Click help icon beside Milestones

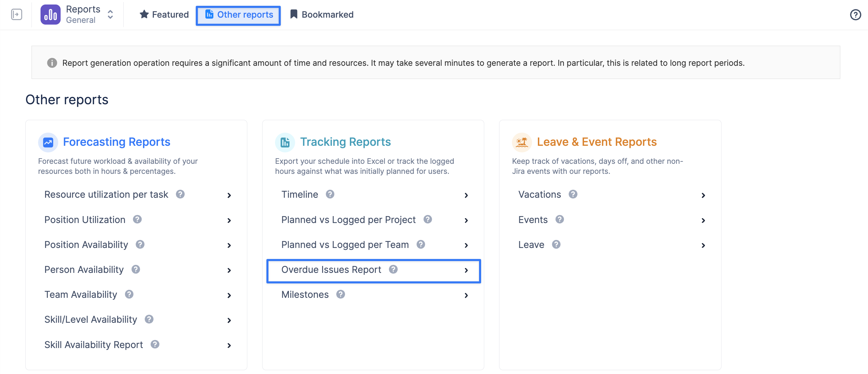[x=341, y=294]
